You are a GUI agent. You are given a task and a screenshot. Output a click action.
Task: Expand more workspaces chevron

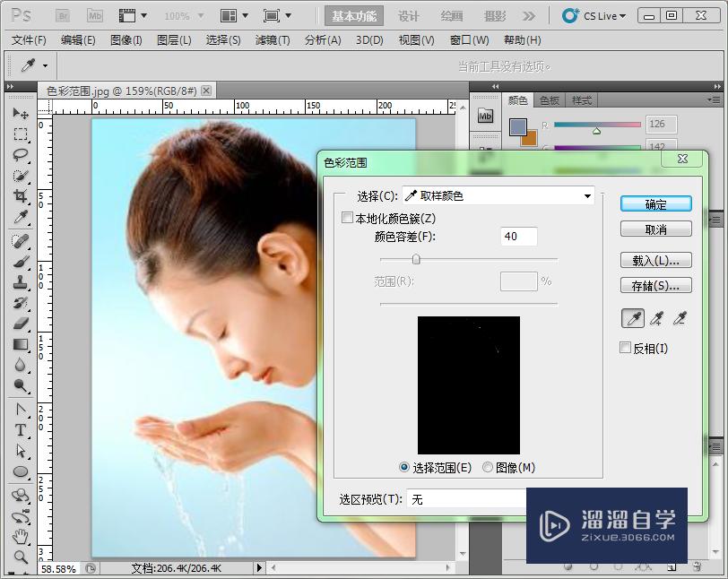click(528, 16)
